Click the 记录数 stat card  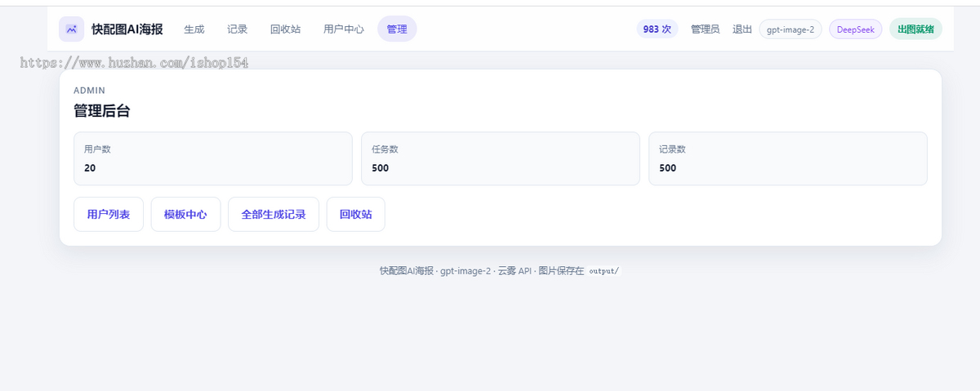[x=788, y=159]
